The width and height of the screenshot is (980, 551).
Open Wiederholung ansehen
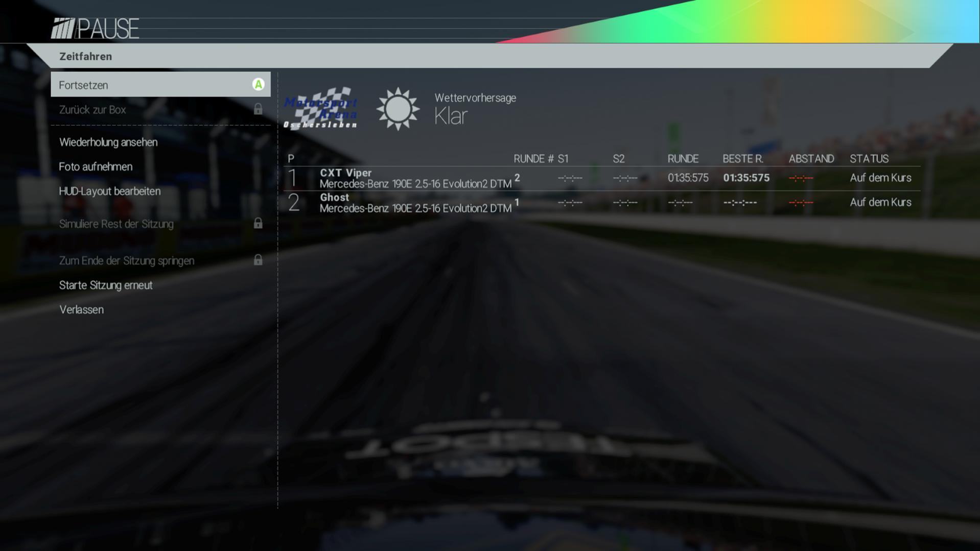click(108, 142)
